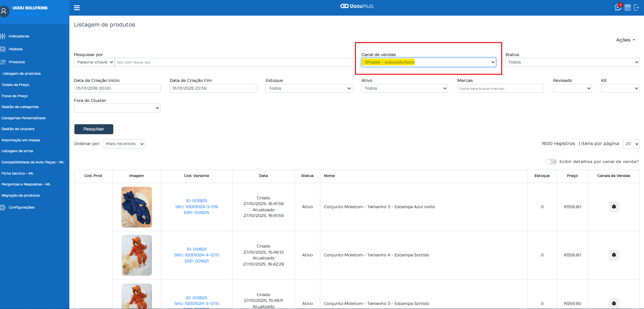
Task: Click the Configurações gear icon
Action: point(3,207)
